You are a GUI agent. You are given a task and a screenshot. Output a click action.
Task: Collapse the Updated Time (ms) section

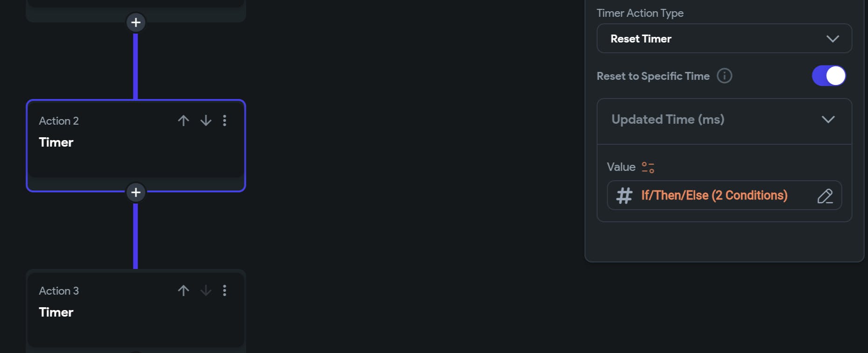click(x=828, y=120)
